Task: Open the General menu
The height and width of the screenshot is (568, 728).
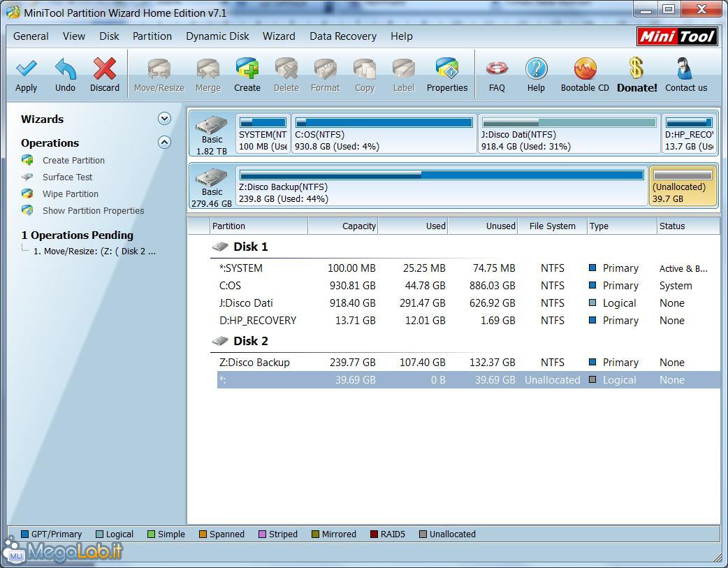Action: tap(31, 36)
